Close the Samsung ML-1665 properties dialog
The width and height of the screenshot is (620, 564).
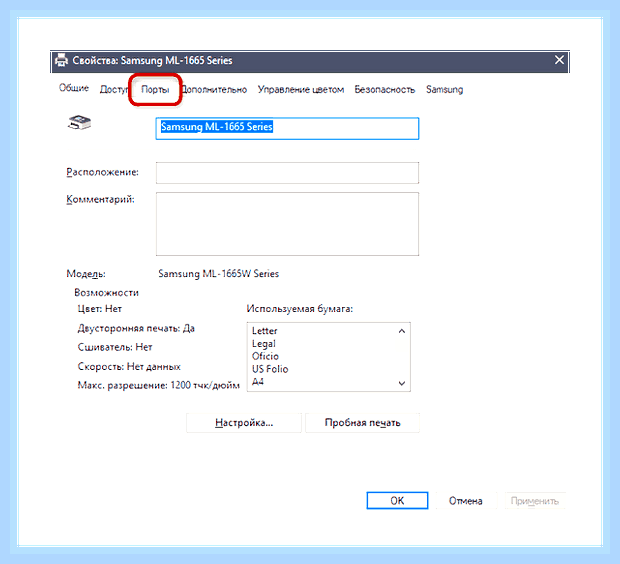pyautogui.click(x=559, y=60)
